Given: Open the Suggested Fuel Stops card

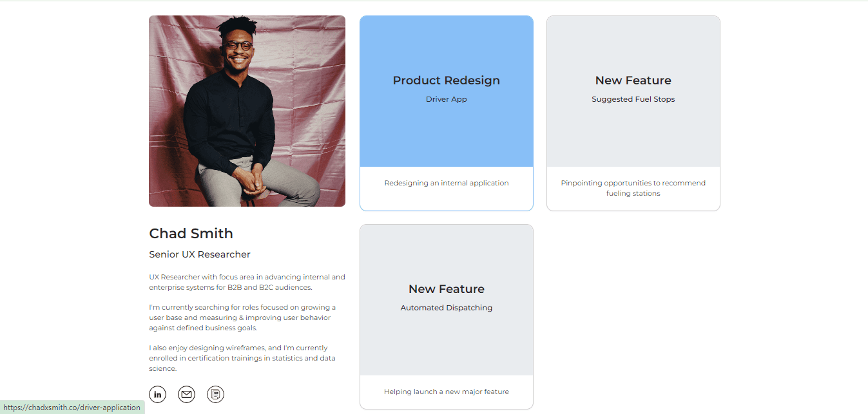Looking at the screenshot, I should 633,113.
